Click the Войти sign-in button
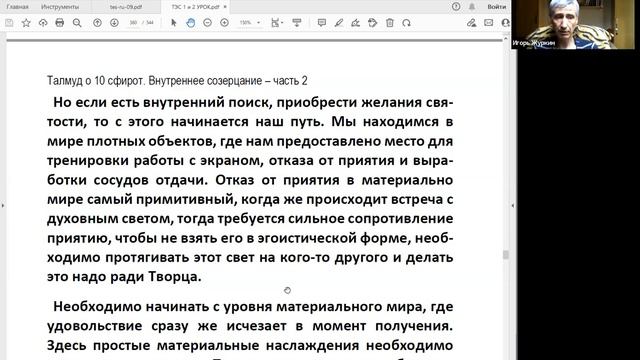 click(496, 7)
